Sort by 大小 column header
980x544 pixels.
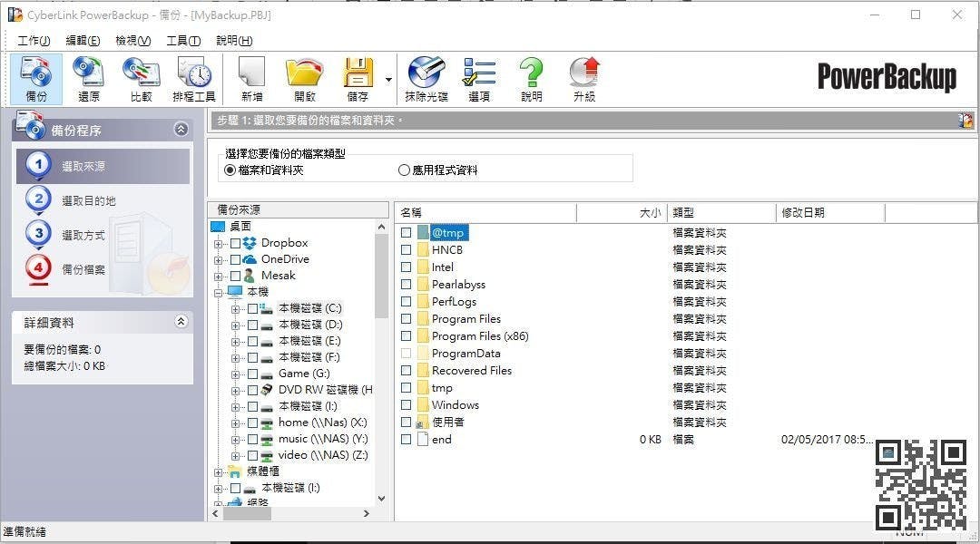point(622,213)
